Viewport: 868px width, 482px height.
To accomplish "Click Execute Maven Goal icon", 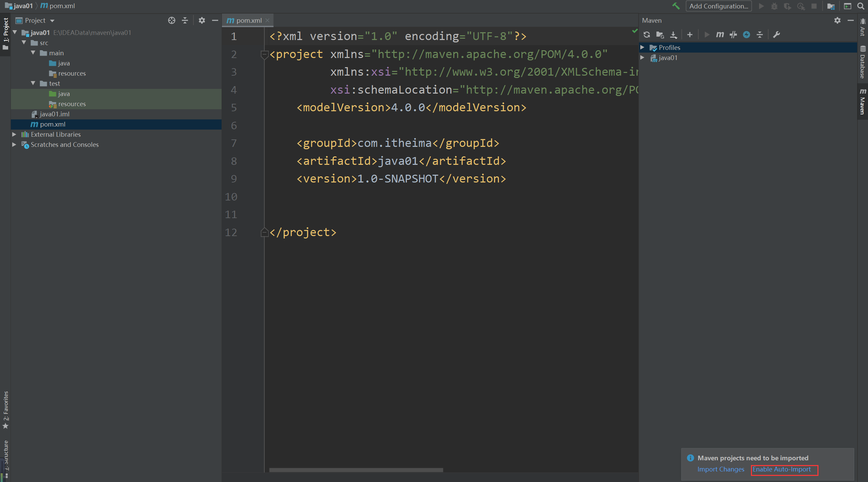I will 720,35.
